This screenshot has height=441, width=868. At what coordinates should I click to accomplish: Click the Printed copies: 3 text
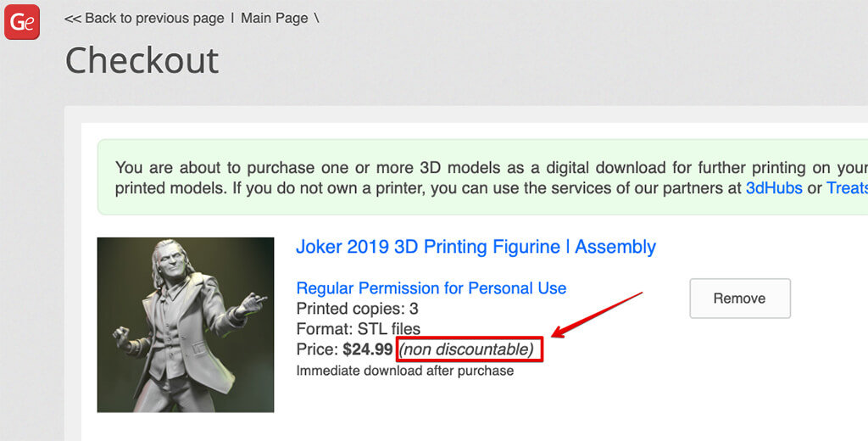pos(357,309)
